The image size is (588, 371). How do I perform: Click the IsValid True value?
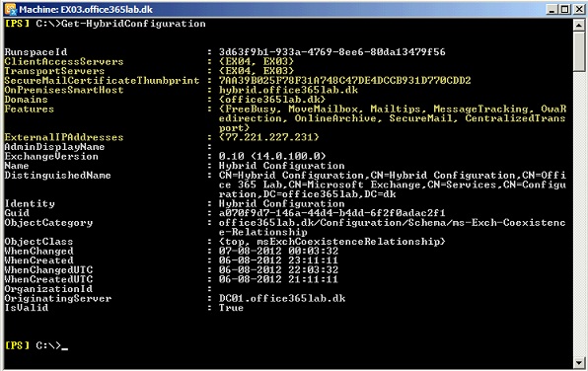[x=232, y=308]
